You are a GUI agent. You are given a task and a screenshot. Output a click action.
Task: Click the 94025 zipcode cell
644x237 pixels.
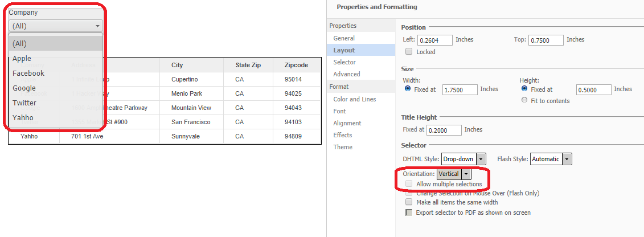pos(297,93)
